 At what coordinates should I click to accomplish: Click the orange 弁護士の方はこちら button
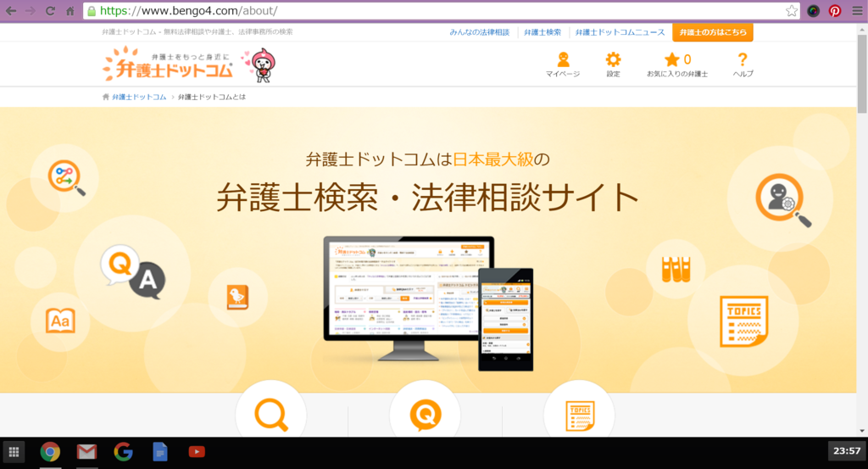click(712, 32)
